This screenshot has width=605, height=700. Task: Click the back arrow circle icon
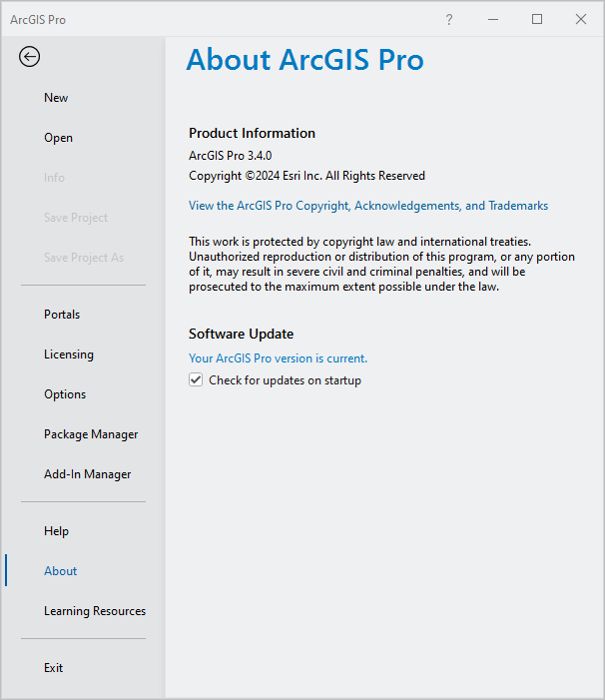pyautogui.click(x=29, y=57)
